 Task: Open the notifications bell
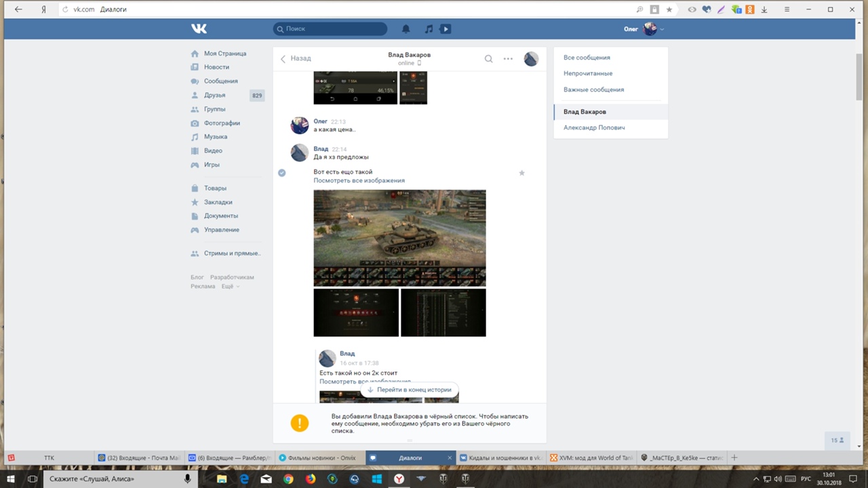(x=406, y=29)
